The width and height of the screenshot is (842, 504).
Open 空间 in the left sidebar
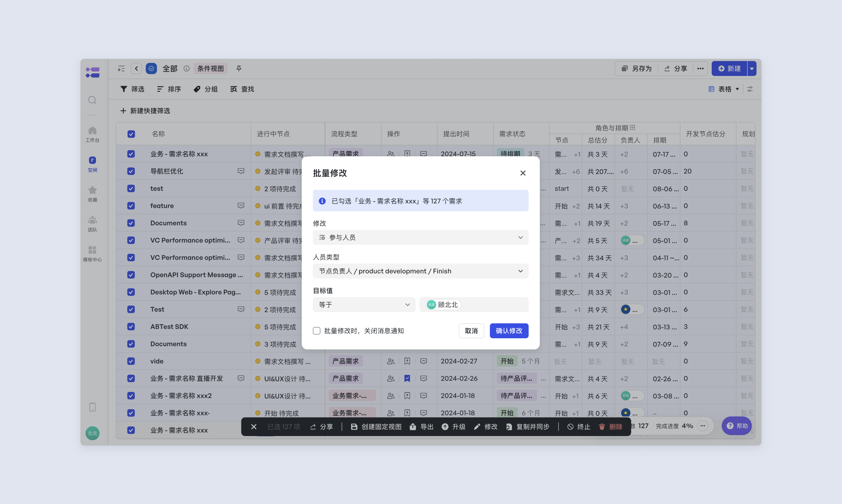(92, 164)
